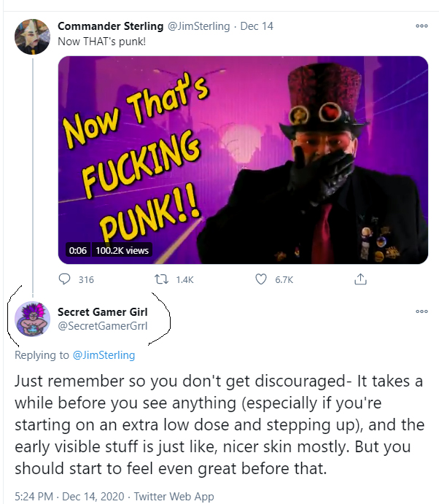Click the @SecretGamerGrrl handle
Screen dimensions: 439x504
pos(102,325)
